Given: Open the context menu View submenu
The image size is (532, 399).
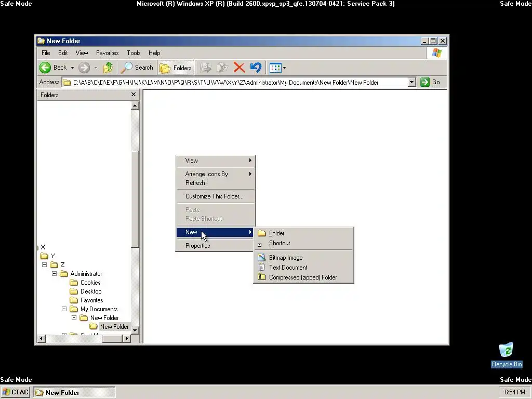Looking at the screenshot, I should [x=216, y=161].
